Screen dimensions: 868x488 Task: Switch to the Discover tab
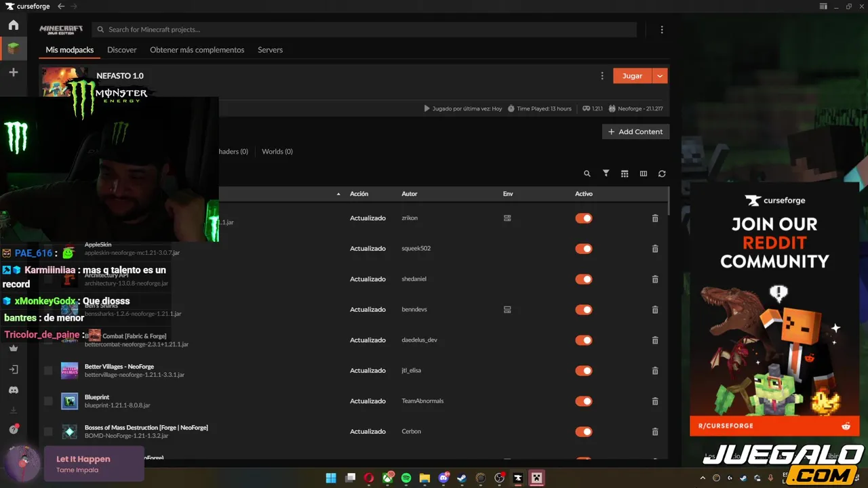coord(122,50)
